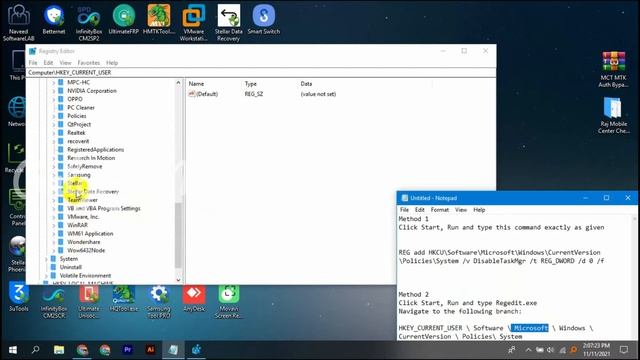Launch the 3uTools desktop icon
This screenshot has height=360, width=640.
click(x=18, y=297)
